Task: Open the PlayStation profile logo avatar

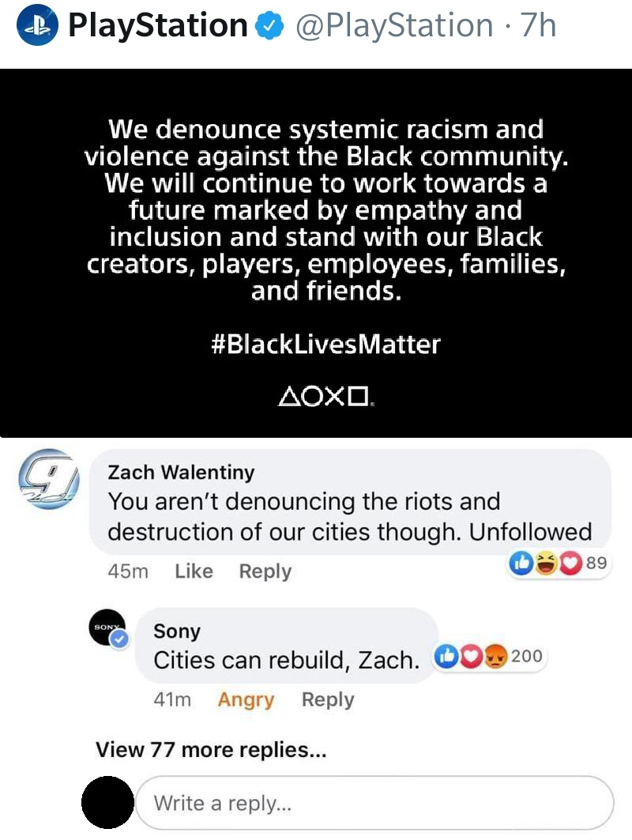Action: [x=37, y=25]
